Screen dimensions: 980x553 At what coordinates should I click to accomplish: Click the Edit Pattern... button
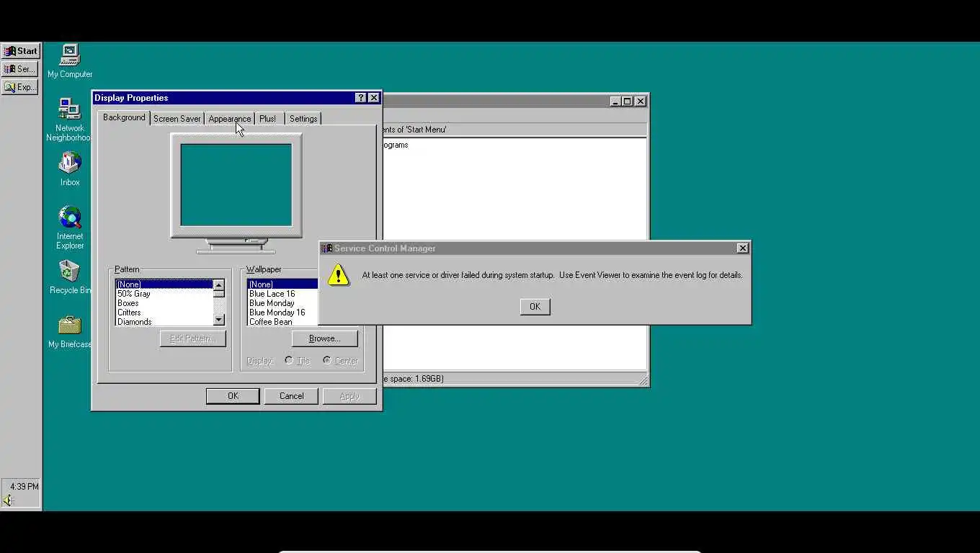(192, 338)
